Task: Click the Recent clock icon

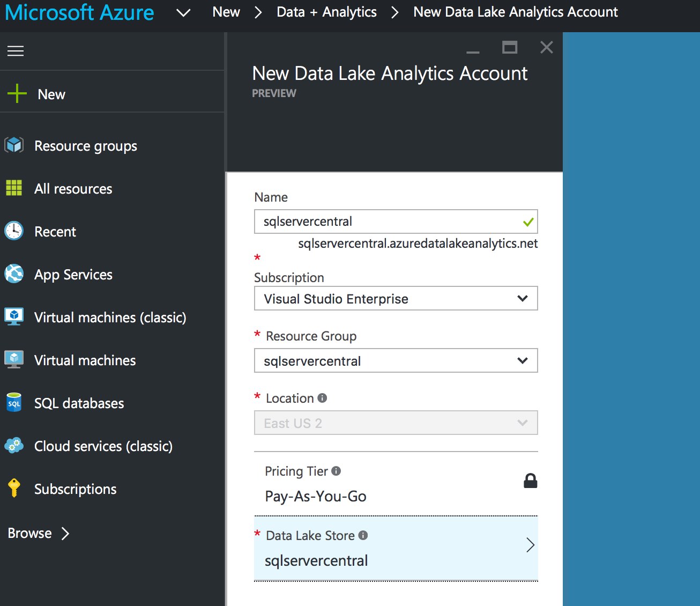Action: click(x=14, y=231)
